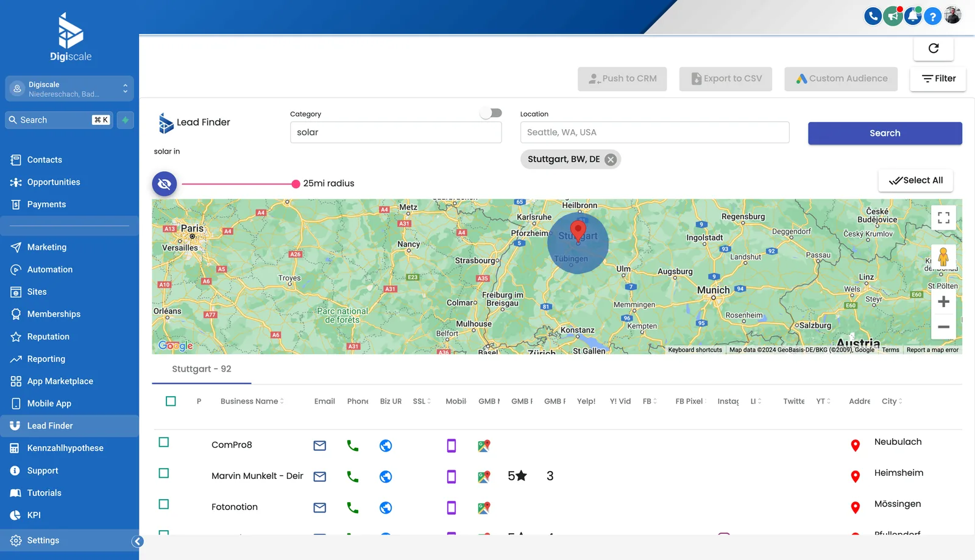Check the Fotonotion row checkbox
The image size is (975, 560).
[x=164, y=505]
